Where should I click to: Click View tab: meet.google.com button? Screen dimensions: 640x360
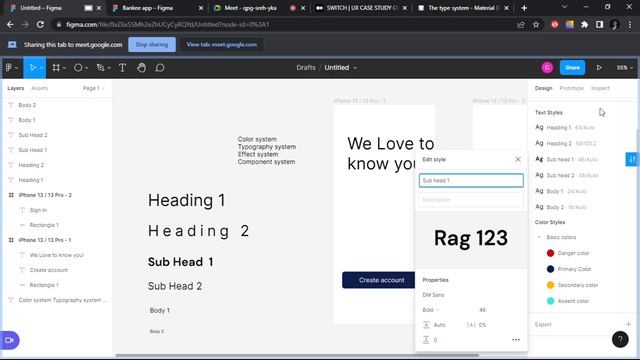click(222, 44)
